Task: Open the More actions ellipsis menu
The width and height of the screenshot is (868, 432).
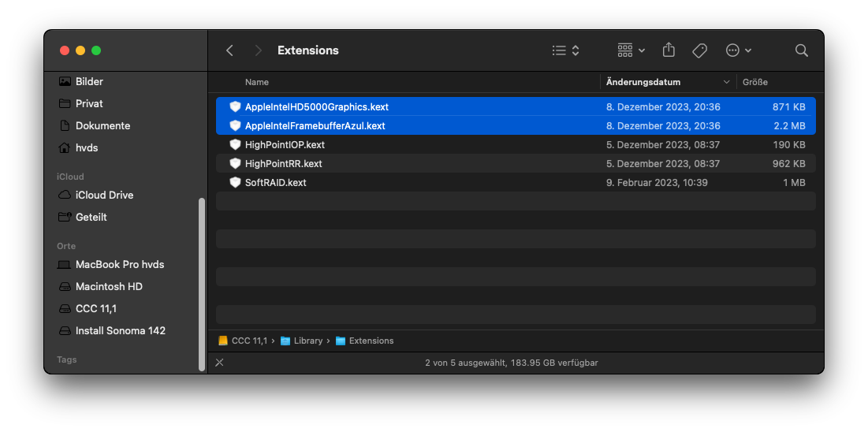Action: pyautogui.click(x=739, y=50)
